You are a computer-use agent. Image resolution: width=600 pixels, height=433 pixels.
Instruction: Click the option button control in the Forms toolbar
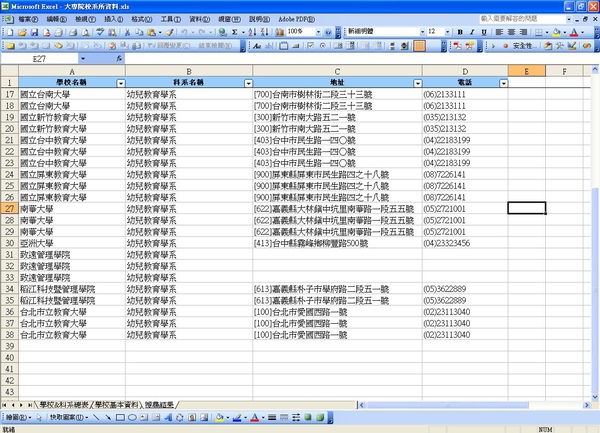coord(323,46)
